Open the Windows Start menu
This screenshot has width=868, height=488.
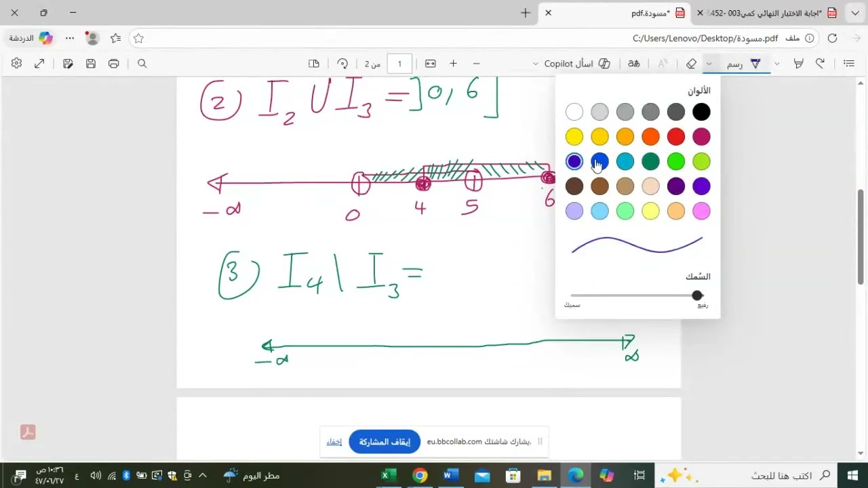coord(852,476)
